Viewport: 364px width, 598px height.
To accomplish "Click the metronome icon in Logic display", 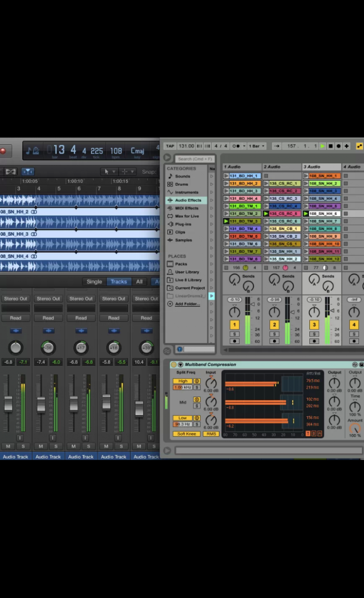I will [x=36, y=151].
